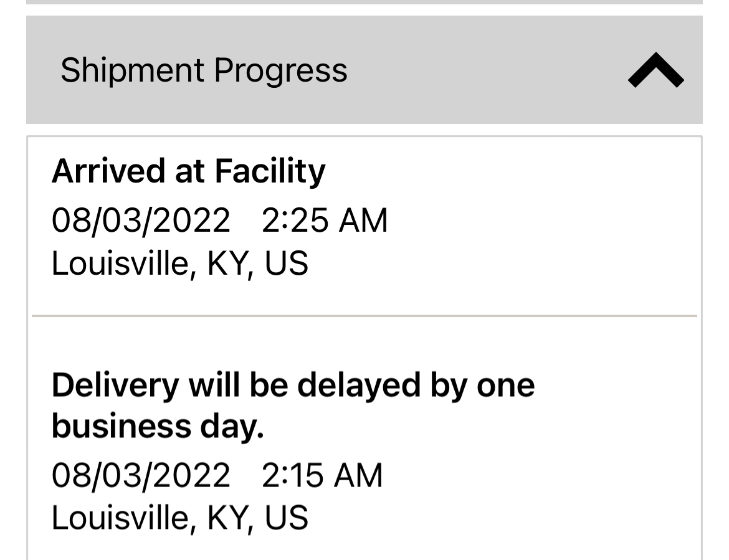Screen dimensions: 729x560
Task: Click the divider between the two entries
Action: (364, 316)
